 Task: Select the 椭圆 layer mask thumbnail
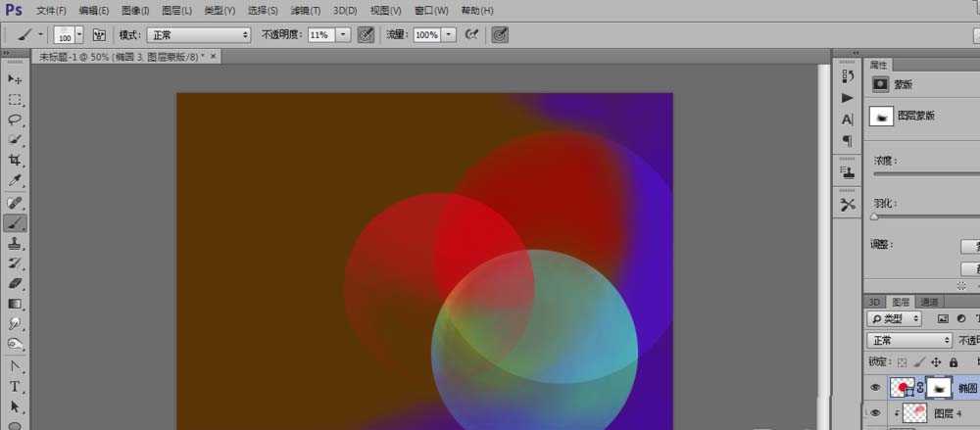[x=939, y=387]
